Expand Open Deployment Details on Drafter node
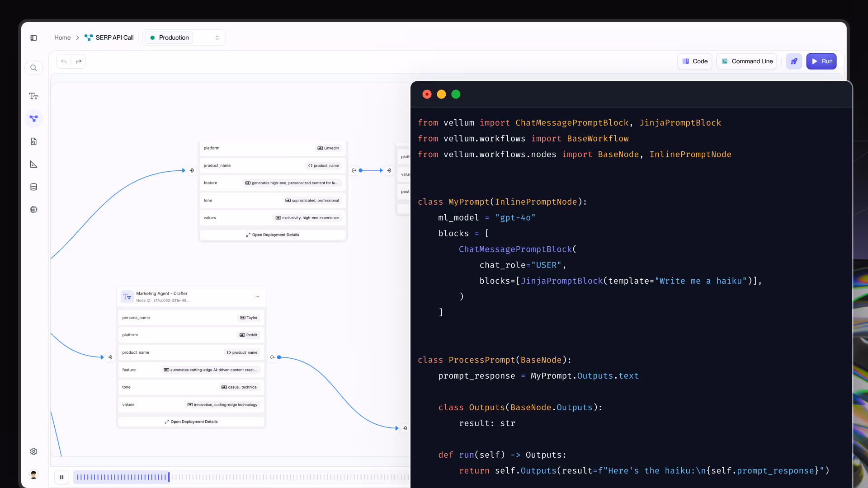Screen dimensions: 868x488 tap(191, 422)
